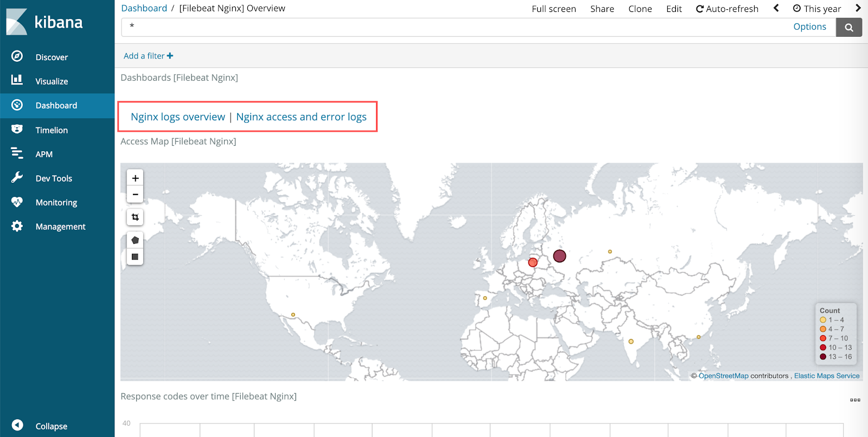Open the This year time picker
The height and width of the screenshot is (437, 868).
click(x=817, y=9)
